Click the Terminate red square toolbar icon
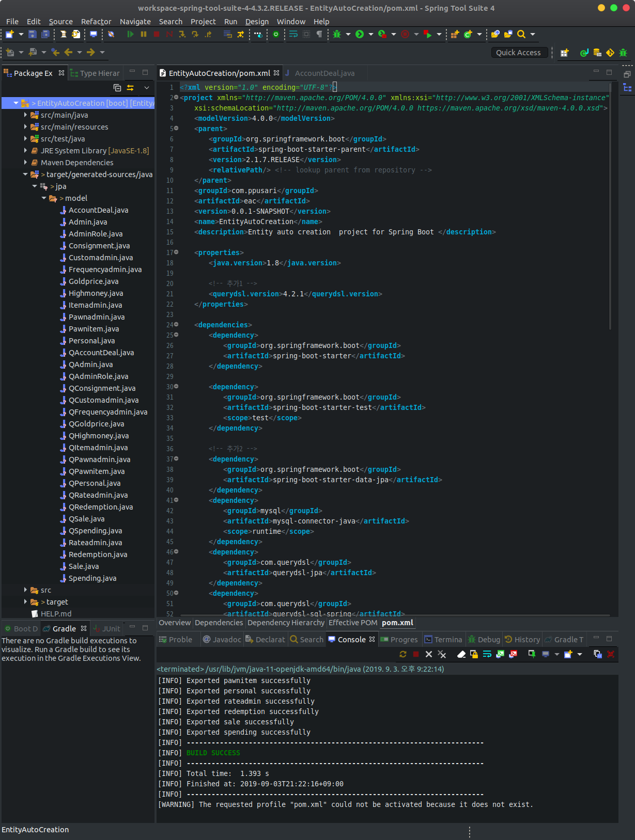This screenshot has height=840, width=635. tap(157, 34)
